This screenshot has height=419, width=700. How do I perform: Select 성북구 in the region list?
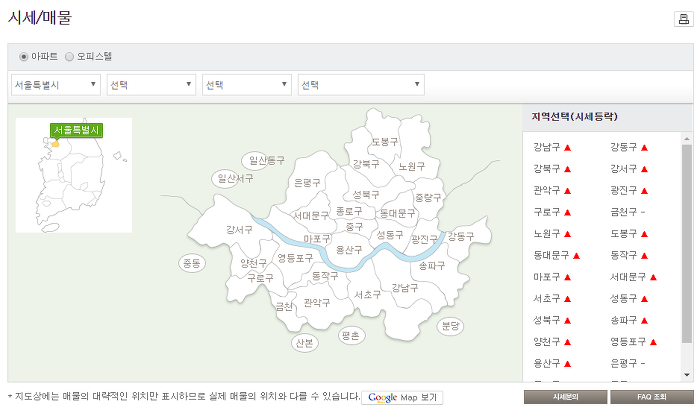(x=546, y=320)
